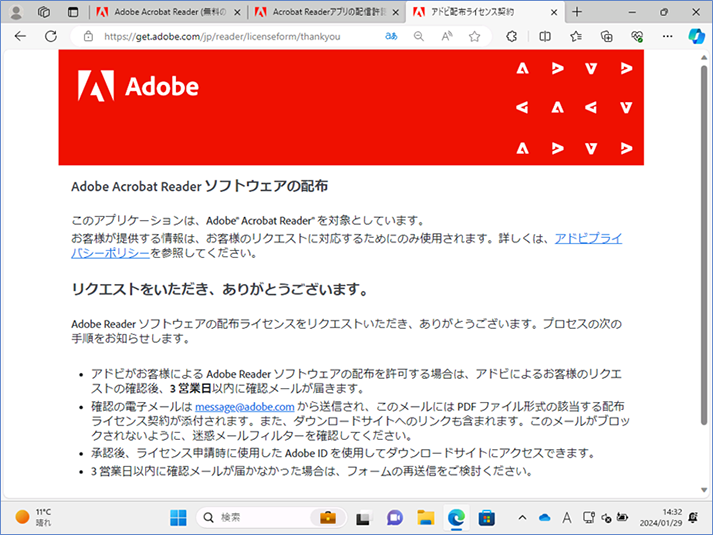Click the OneDrive cloud tray icon
Image resolution: width=713 pixels, height=535 pixels.
544,517
